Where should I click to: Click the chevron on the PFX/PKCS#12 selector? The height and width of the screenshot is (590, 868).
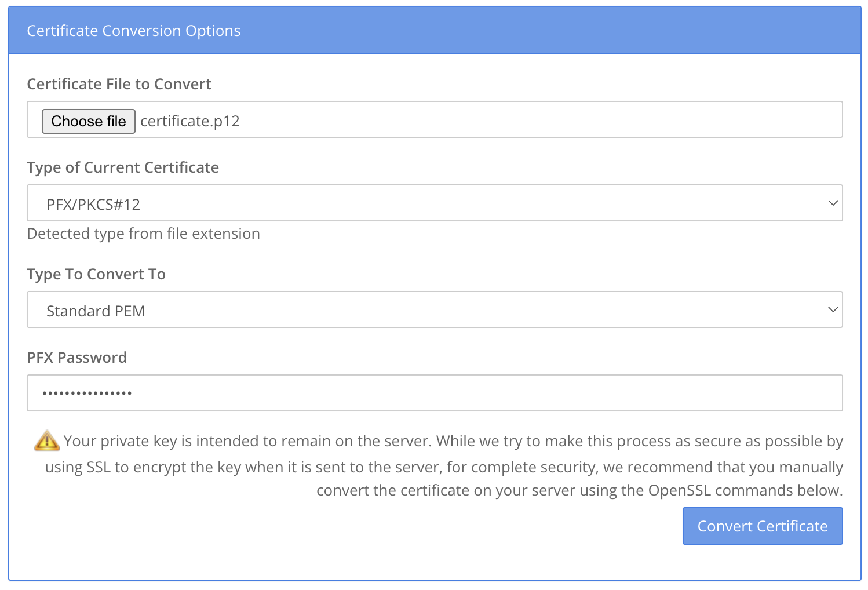point(833,203)
